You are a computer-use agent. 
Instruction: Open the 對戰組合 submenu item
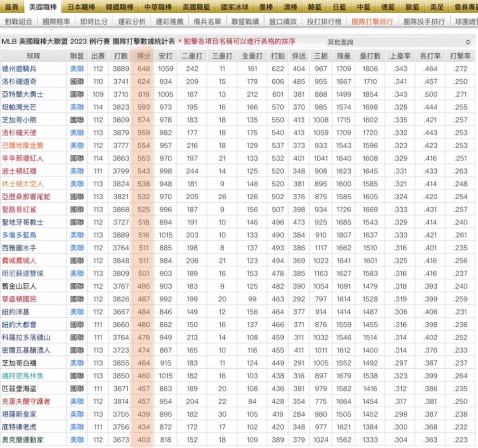[19, 22]
